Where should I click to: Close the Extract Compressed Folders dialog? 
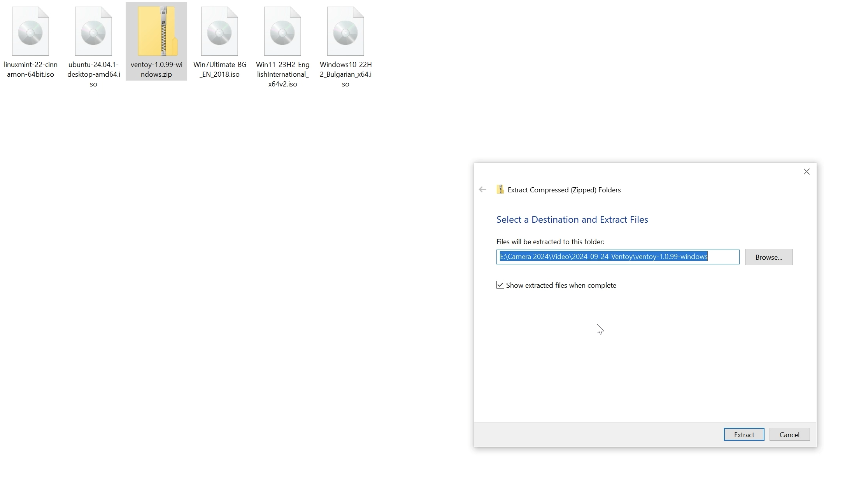click(x=807, y=172)
